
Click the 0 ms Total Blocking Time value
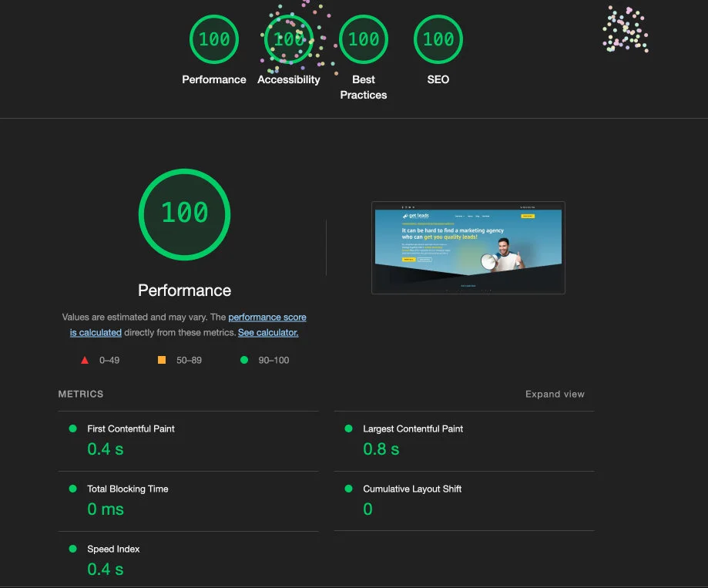pyautogui.click(x=106, y=509)
